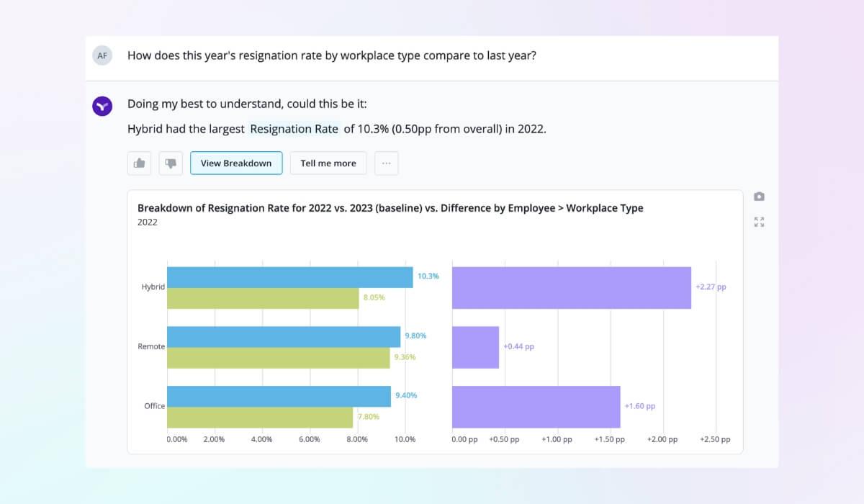Click the Tell me more button
Screen dimensions: 864x504
click(x=328, y=163)
